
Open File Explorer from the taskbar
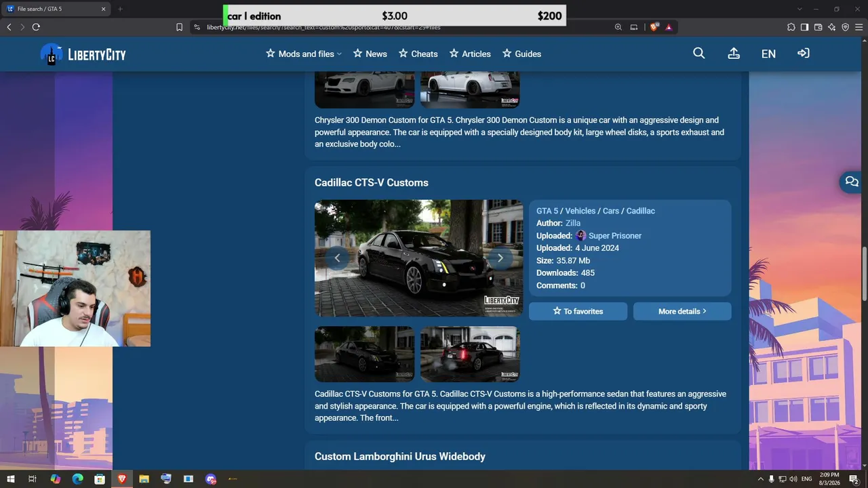tap(144, 479)
